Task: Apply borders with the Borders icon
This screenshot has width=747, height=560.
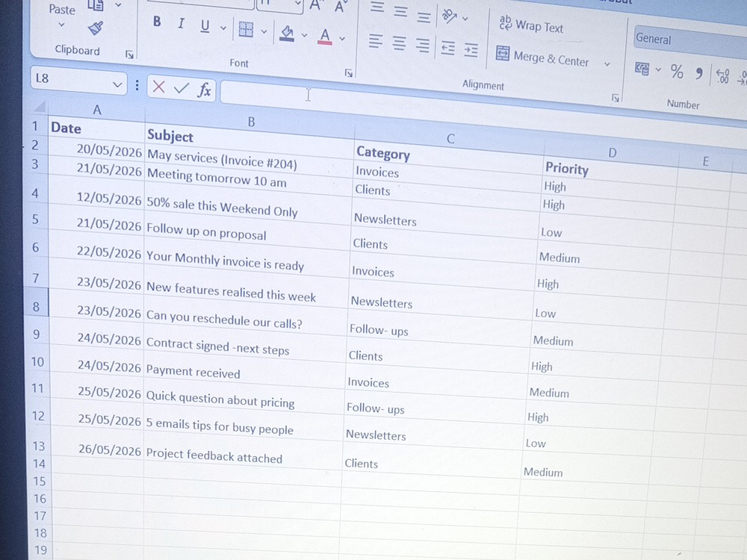Action: (246, 30)
